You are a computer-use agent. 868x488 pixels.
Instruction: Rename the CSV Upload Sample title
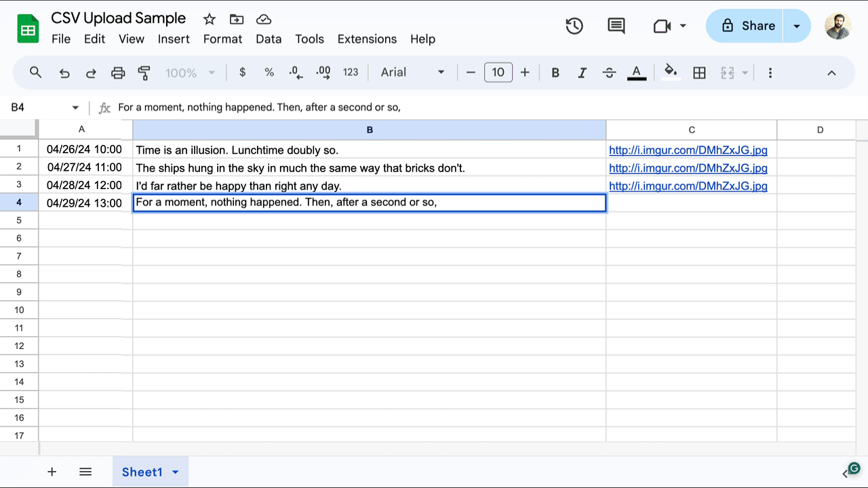(119, 18)
